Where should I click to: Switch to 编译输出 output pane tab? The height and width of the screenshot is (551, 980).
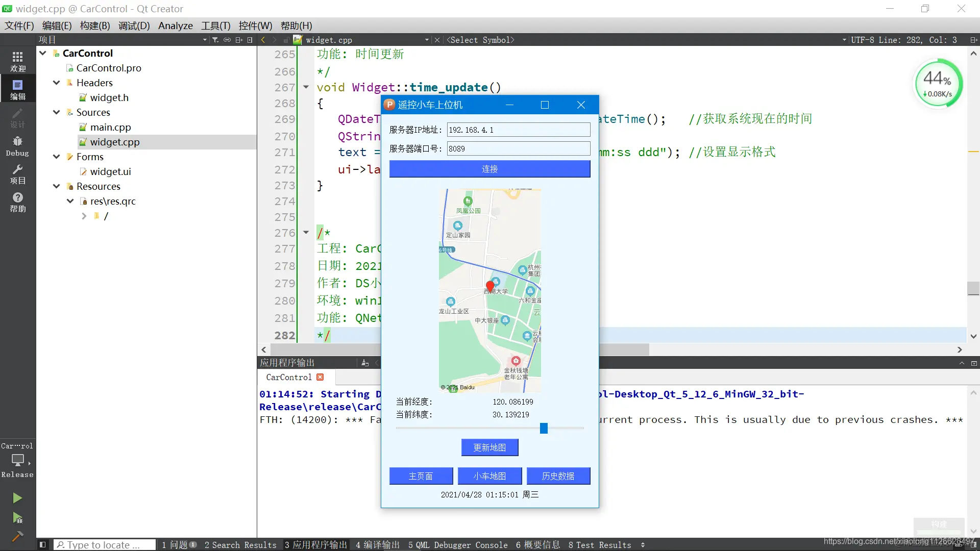378,545
